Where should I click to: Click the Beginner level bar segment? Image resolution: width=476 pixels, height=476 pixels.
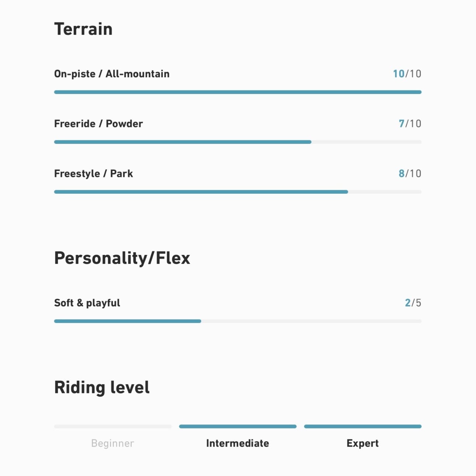tap(113, 427)
